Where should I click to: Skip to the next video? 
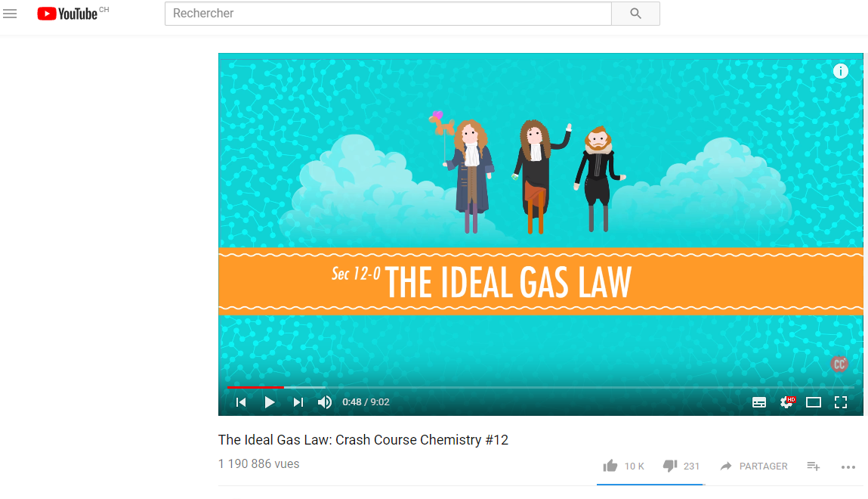298,402
